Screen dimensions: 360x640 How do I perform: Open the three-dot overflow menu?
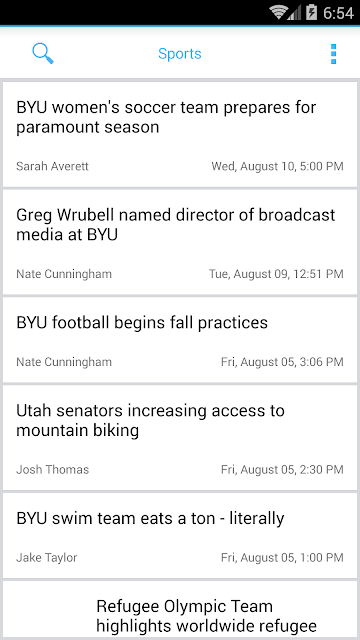(333, 54)
